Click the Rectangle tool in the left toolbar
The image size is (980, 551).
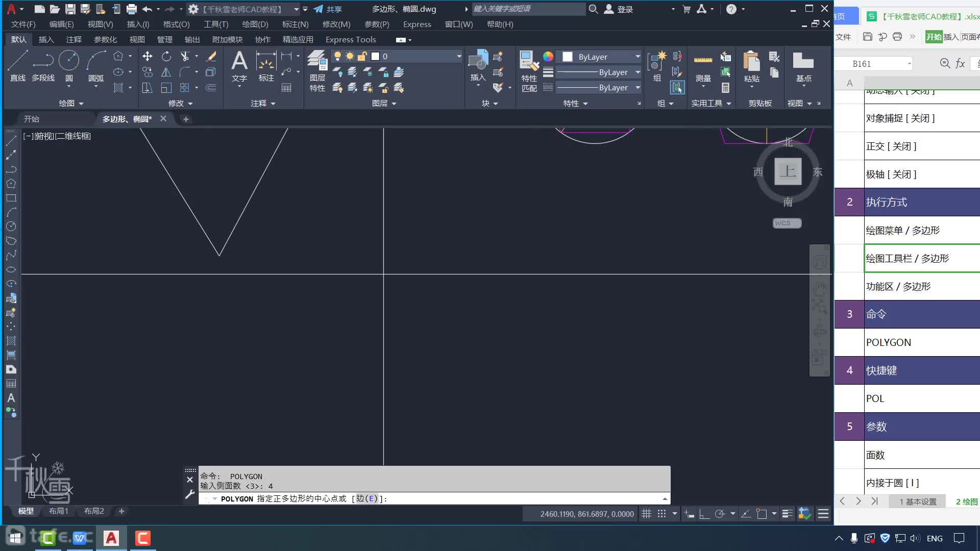pos(11,198)
